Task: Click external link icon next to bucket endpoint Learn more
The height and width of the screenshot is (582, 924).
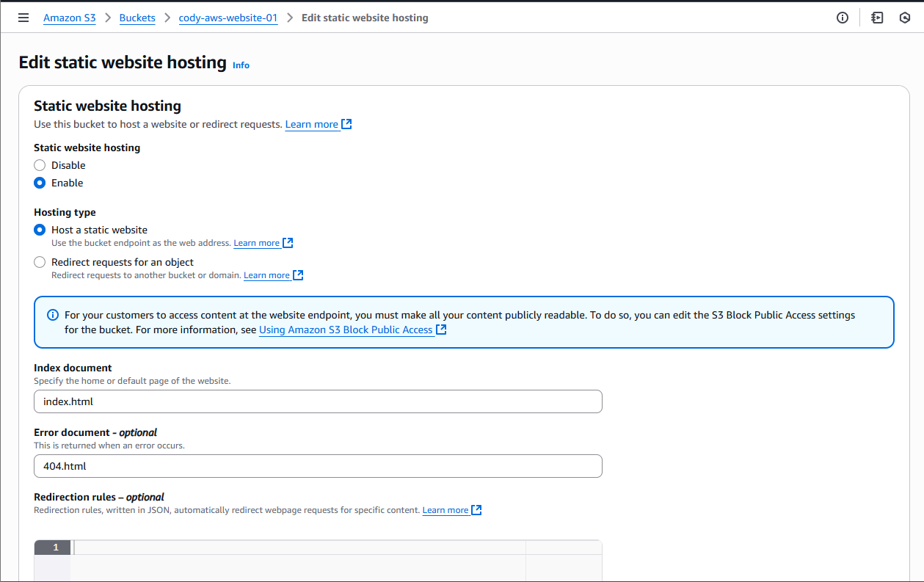Action: 288,243
